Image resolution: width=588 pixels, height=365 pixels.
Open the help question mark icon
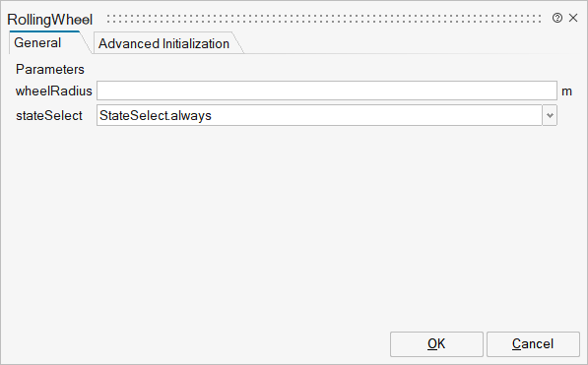(x=557, y=18)
